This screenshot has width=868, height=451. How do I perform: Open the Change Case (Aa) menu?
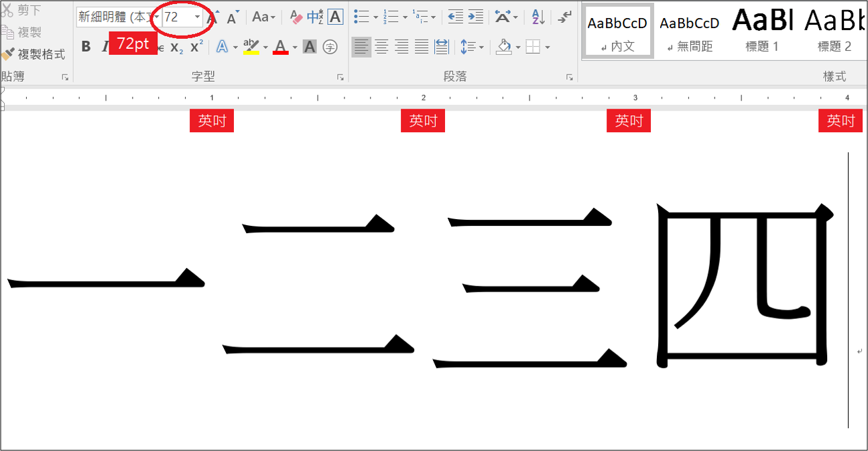(263, 17)
